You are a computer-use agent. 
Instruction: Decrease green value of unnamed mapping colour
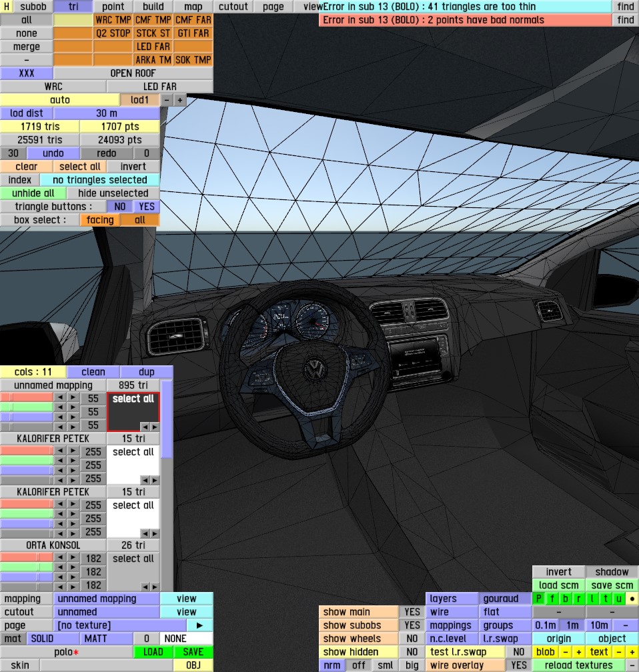(60, 407)
